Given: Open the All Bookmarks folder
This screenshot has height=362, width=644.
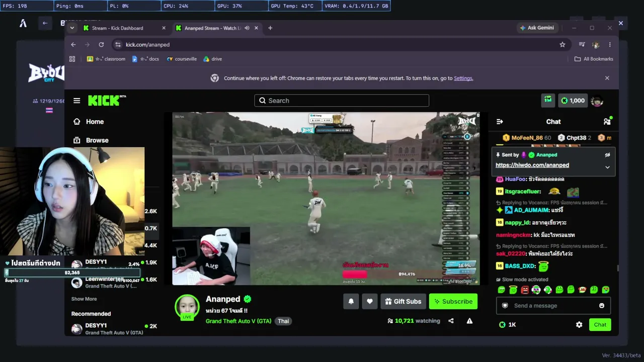Looking at the screenshot, I should pos(594,59).
